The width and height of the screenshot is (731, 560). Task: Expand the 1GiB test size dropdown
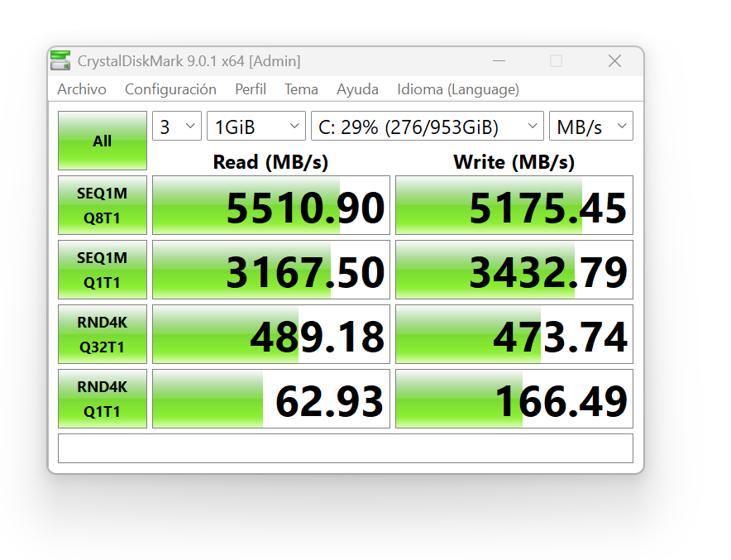[x=256, y=126]
